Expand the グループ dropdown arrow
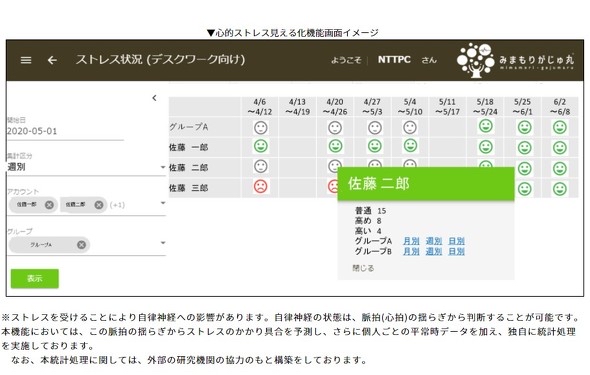This screenshot has height=375, width=590. pos(163,243)
